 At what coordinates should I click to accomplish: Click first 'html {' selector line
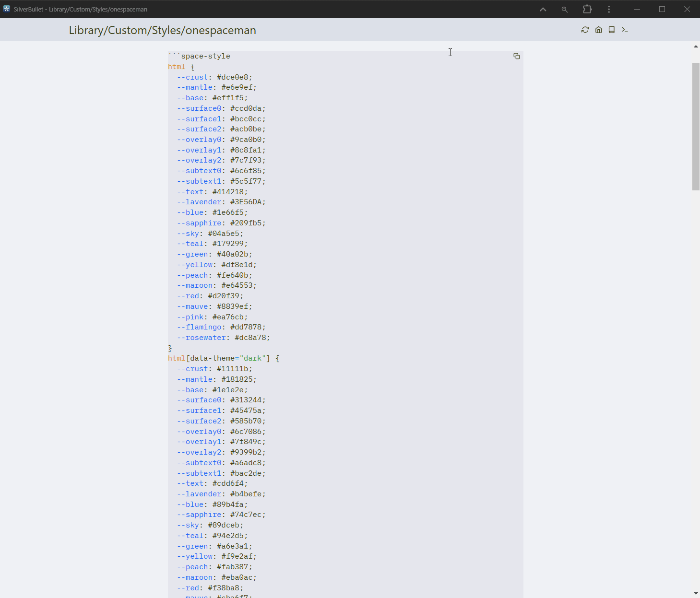click(181, 67)
